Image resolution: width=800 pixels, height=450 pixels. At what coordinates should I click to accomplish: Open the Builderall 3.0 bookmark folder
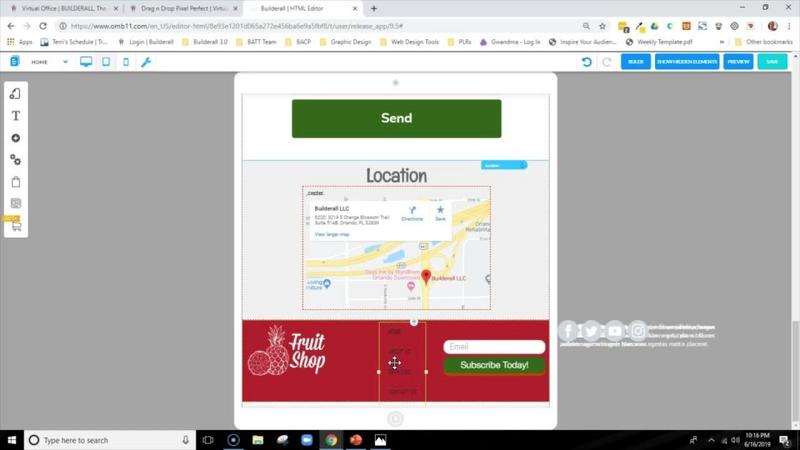[205, 42]
